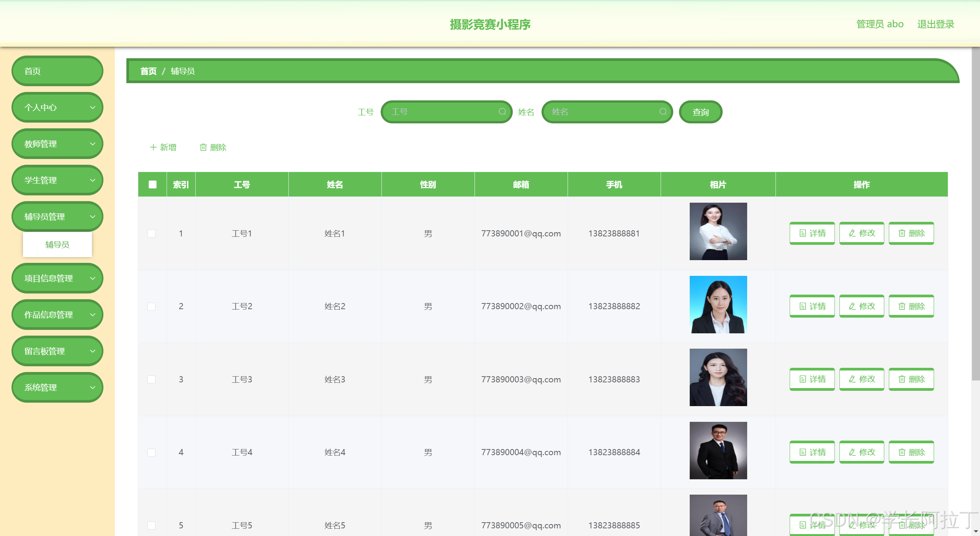This screenshot has width=980, height=536.
Task: Expand the 项目信息管理 sidebar menu
Action: tap(57, 278)
